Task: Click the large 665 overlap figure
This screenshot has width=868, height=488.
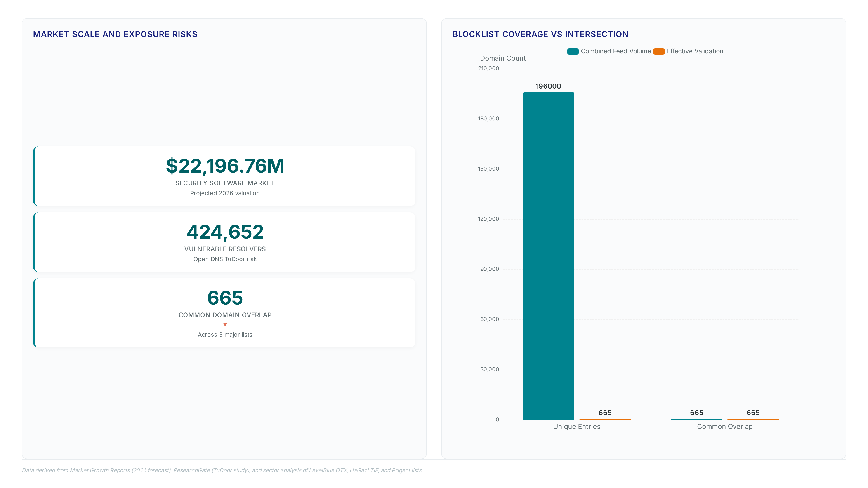Action: pyautogui.click(x=225, y=298)
